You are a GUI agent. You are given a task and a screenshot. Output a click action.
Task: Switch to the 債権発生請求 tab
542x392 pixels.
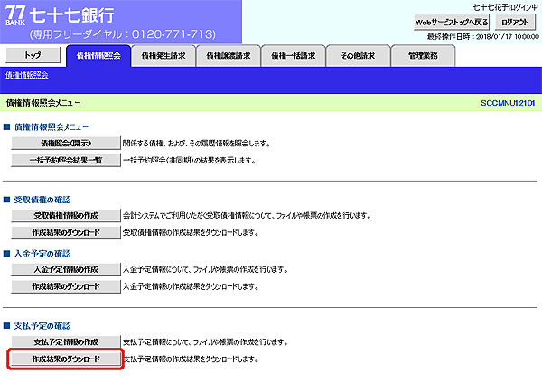coord(164,56)
